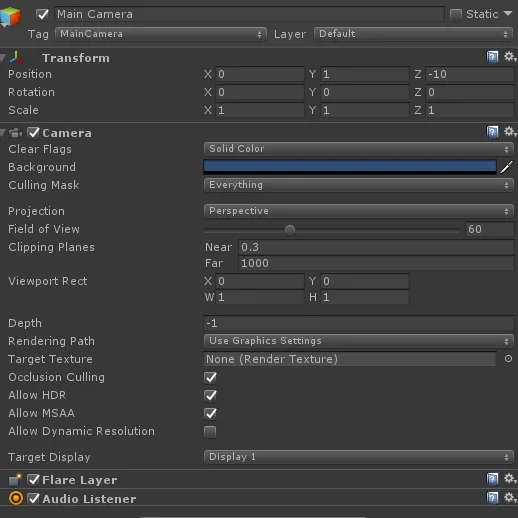The height and width of the screenshot is (518, 518).
Task: Open the MainCamera Tag dropdown
Action: click(161, 34)
